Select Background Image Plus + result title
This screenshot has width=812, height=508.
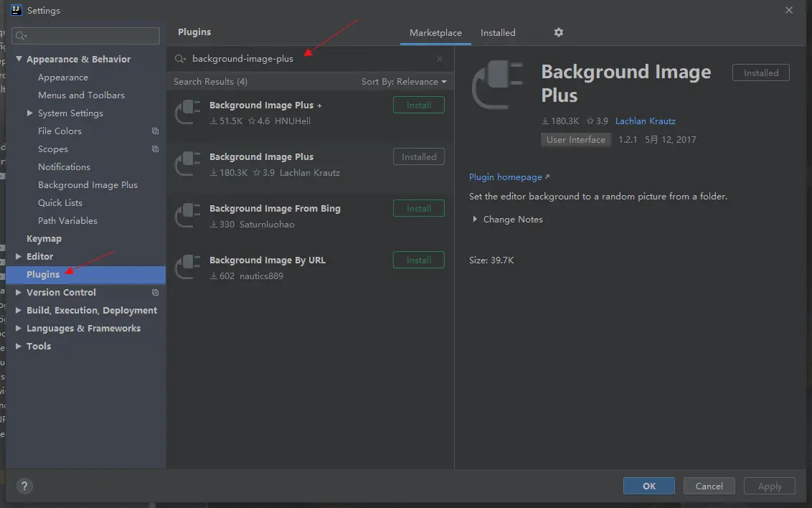(265, 105)
